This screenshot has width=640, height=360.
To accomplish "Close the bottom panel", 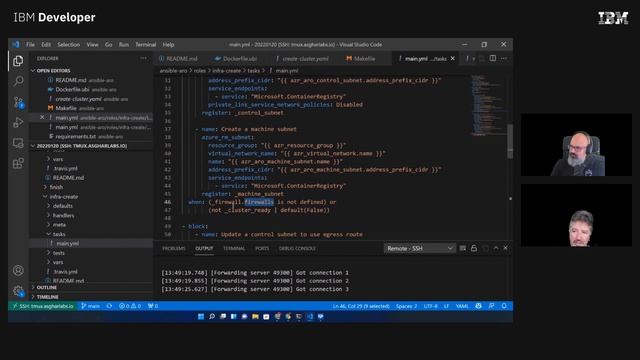I will tap(505, 248).
